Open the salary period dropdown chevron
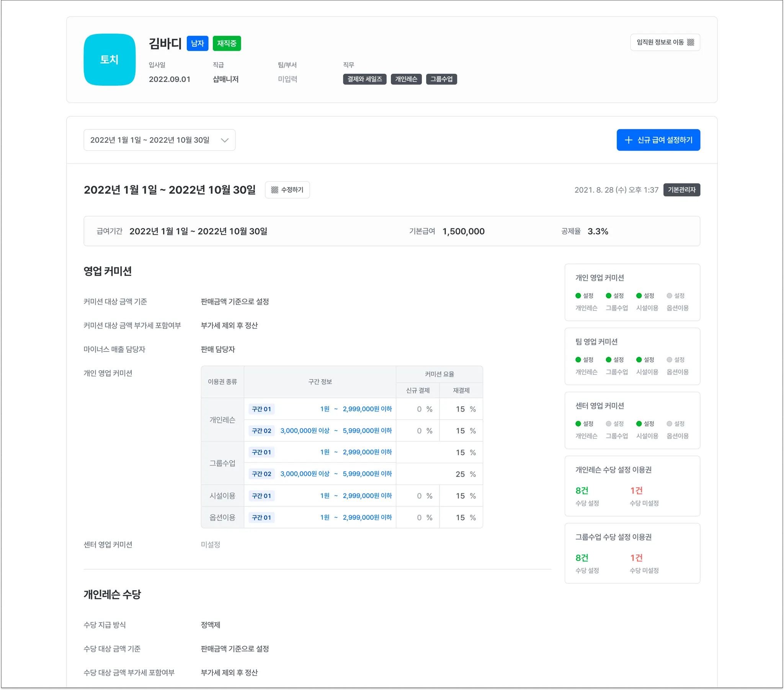 [x=225, y=140]
